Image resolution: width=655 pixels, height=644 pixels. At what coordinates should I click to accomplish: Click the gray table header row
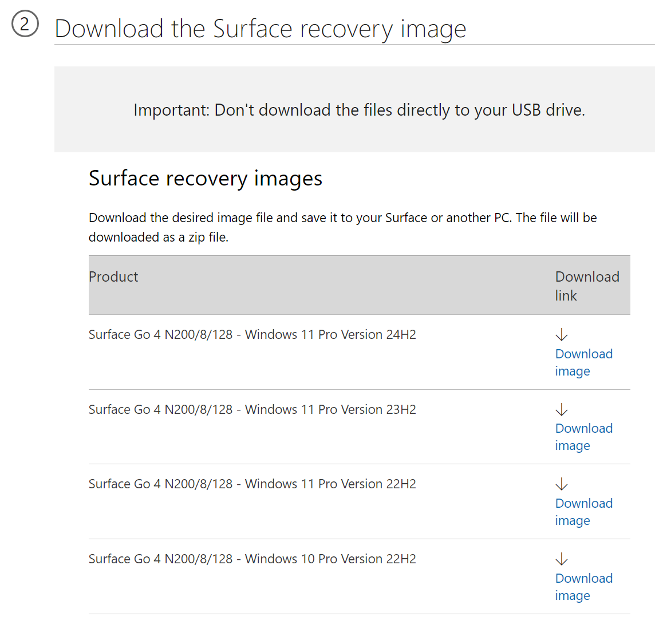[x=359, y=285]
